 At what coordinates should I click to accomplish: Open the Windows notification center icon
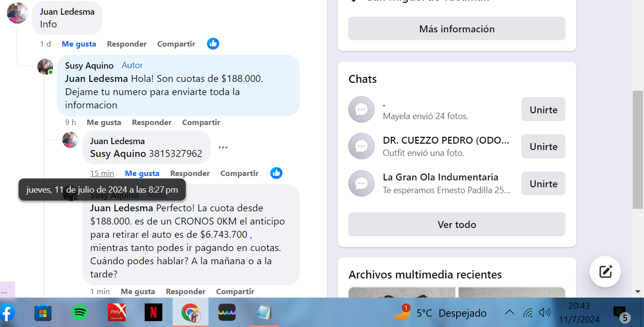(620, 313)
